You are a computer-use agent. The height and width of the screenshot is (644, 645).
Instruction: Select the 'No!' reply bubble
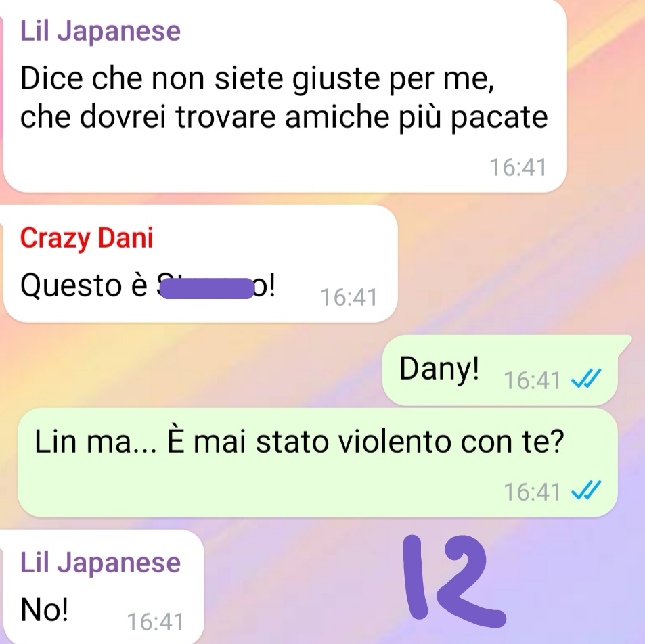(104, 586)
